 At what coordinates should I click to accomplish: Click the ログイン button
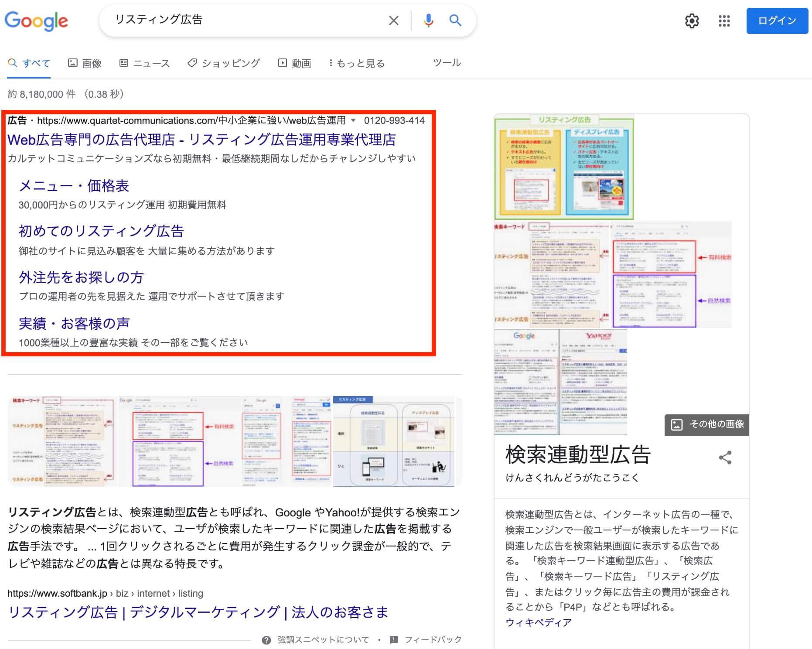[777, 20]
